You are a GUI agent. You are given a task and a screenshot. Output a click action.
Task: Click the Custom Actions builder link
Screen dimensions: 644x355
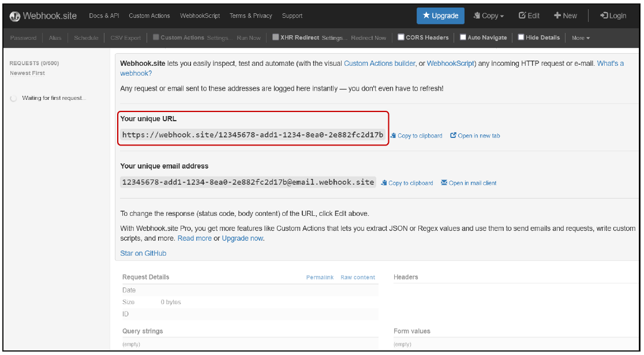380,63
